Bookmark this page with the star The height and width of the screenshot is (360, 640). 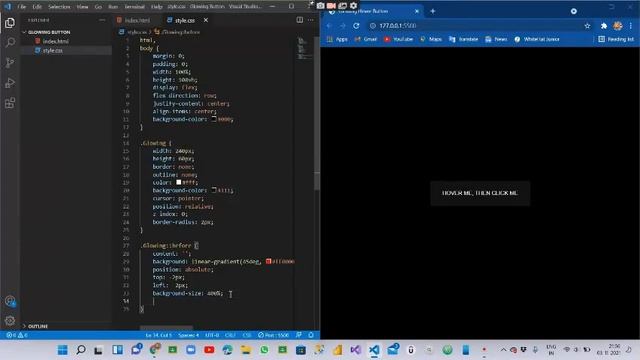point(587,26)
